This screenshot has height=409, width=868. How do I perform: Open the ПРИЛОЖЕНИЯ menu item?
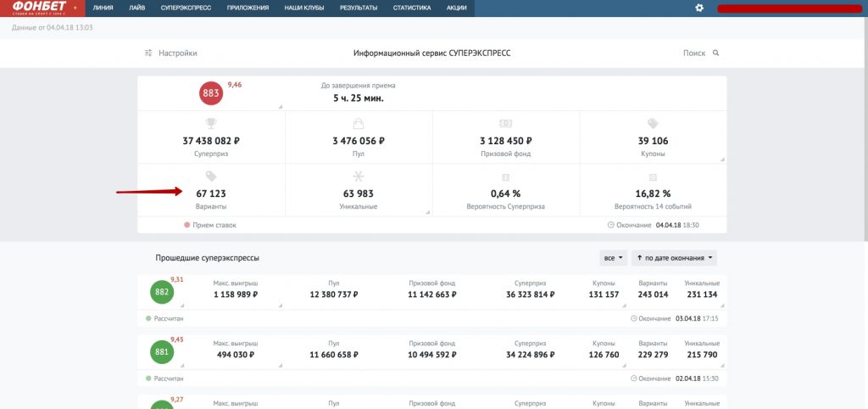[x=248, y=8]
